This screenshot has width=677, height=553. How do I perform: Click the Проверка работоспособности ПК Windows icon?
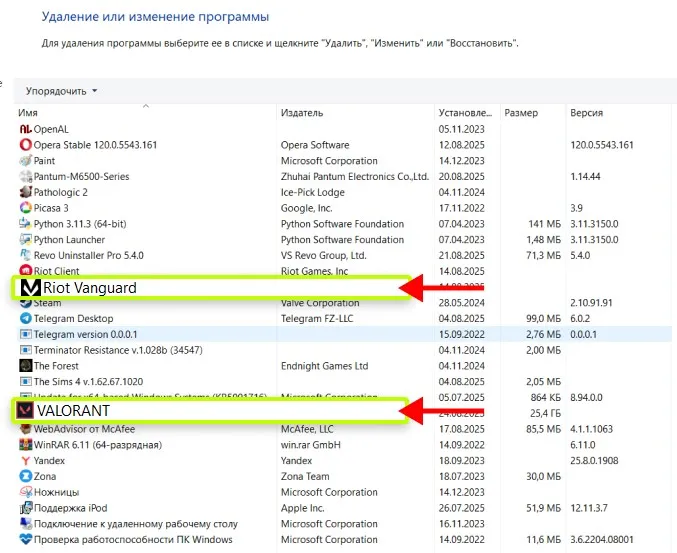25,539
